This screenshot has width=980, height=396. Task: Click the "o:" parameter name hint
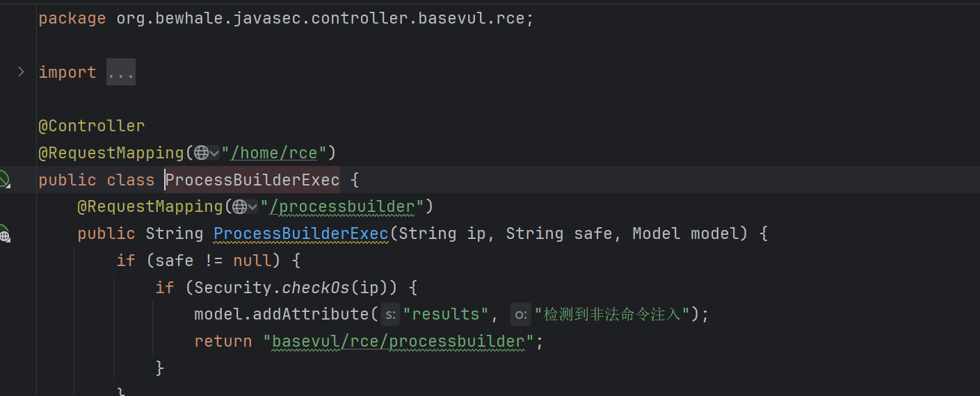[x=520, y=315]
